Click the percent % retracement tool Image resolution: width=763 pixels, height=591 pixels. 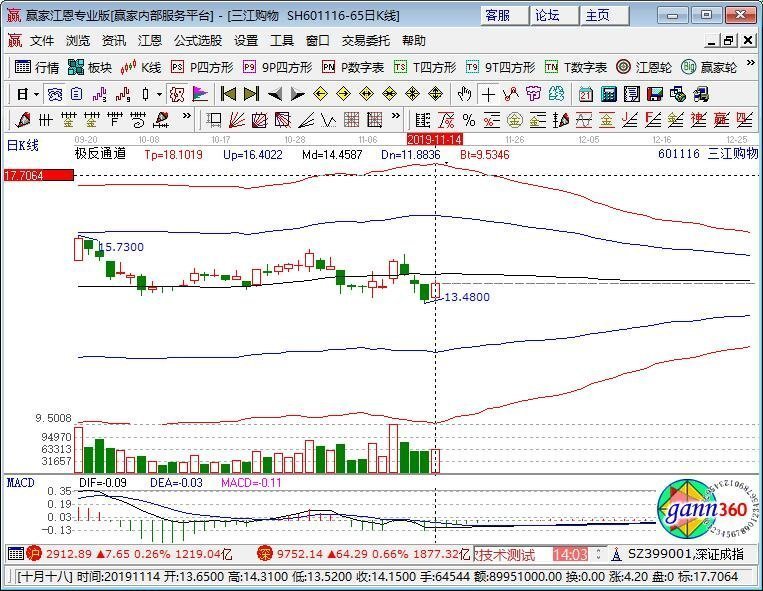[469, 119]
